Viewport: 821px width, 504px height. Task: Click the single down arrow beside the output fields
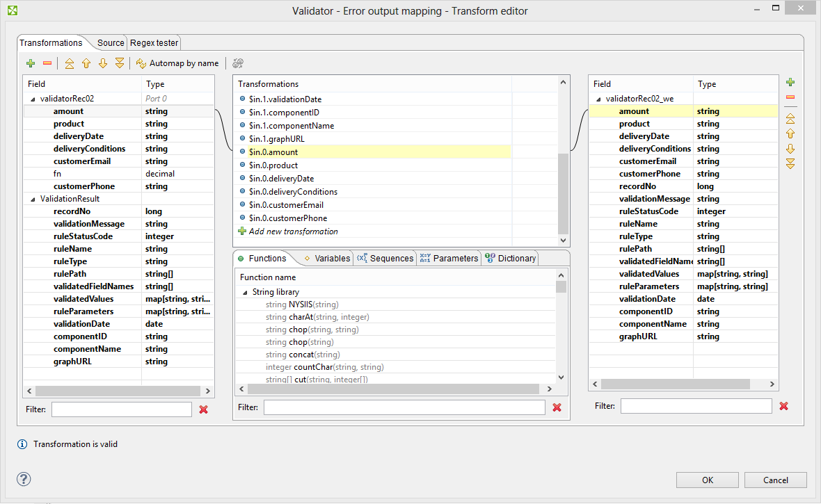pyautogui.click(x=790, y=149)
